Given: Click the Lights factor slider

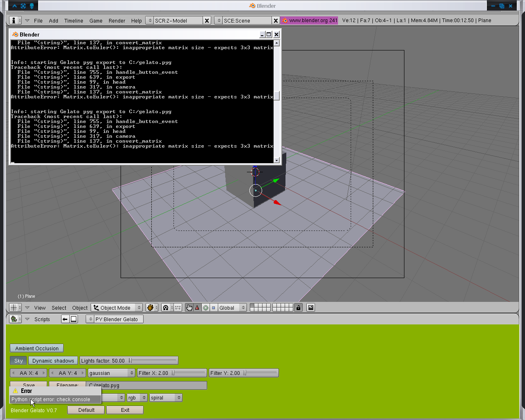Looking at the screenshot, I should (x=129, y=361).
